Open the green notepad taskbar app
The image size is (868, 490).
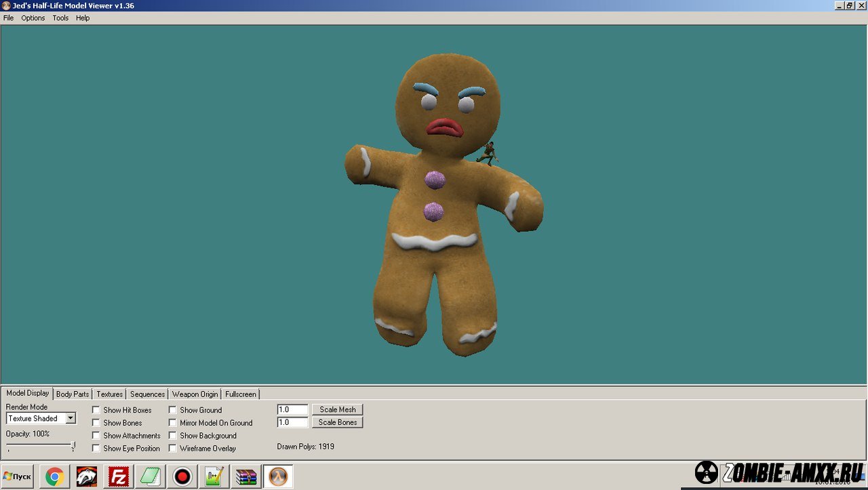click(x=151, y=476)
